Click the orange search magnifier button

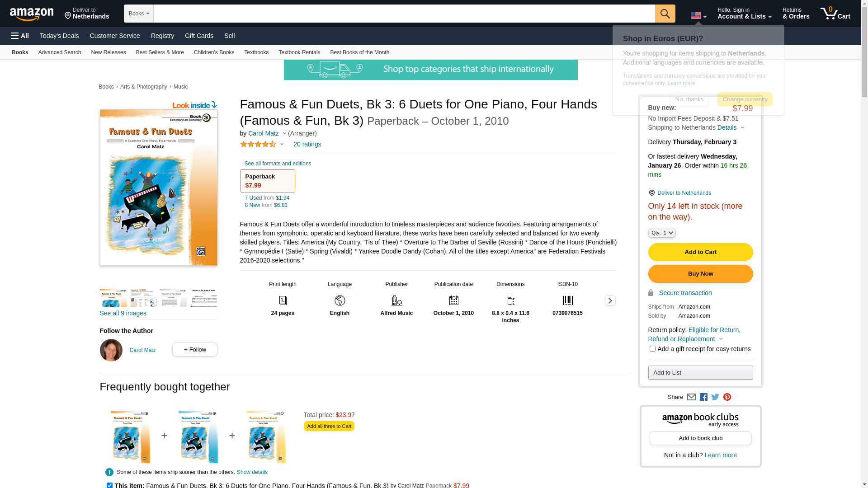pyautogui.click(x=665, y=14)
